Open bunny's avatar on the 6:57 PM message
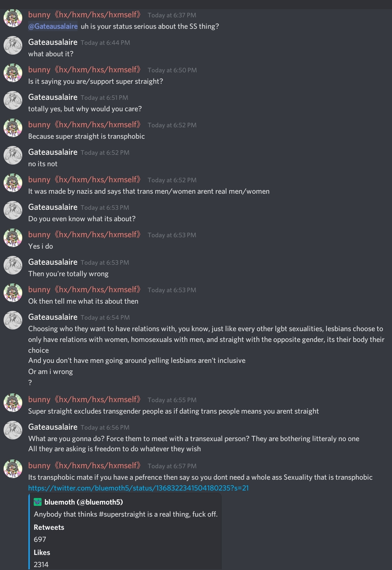The image size is (392, 570). 13,469
